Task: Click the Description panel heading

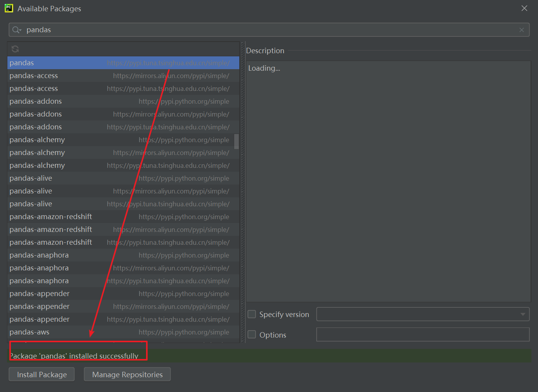Action: [x=265, y=51]
